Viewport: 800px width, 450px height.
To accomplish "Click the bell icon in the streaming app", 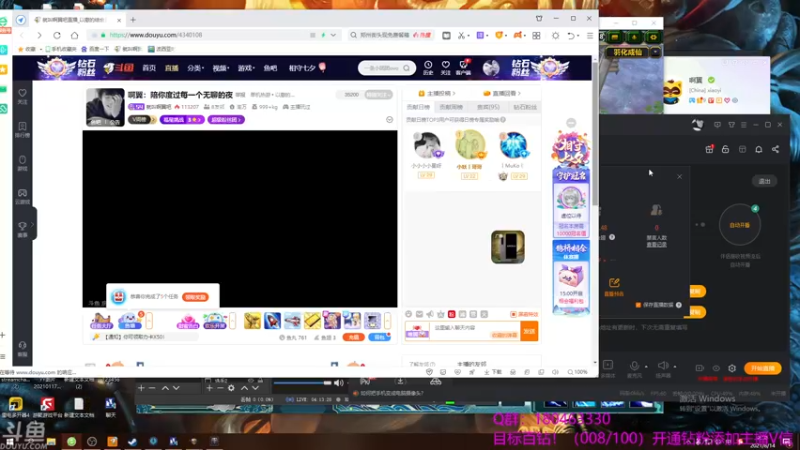I will [759, 149].
